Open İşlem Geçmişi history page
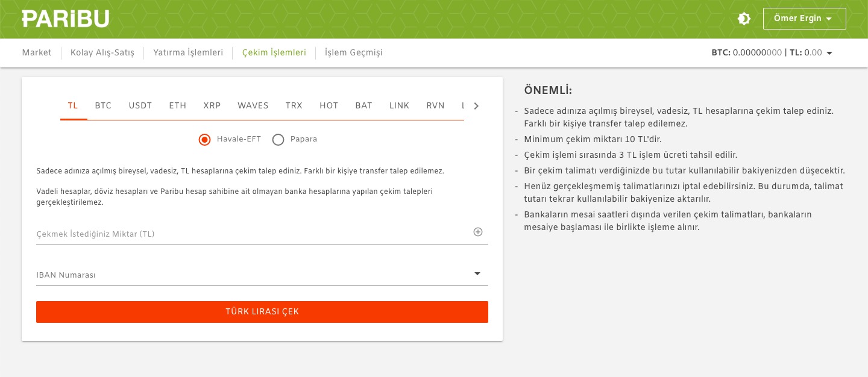 tap(353, 53)
